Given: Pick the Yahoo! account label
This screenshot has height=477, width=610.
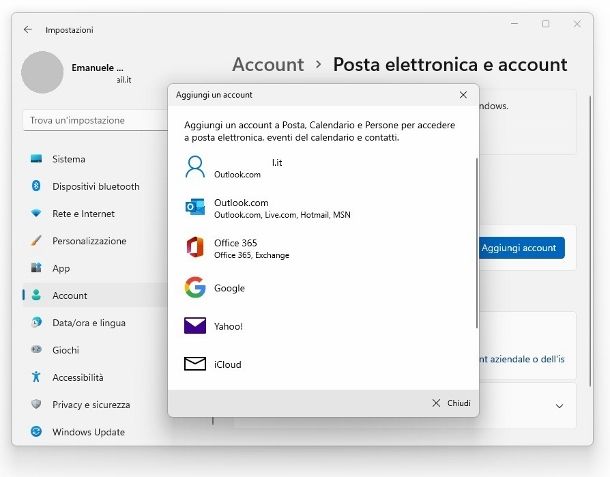Looking at the screenshot, I should tap(228, 326).
